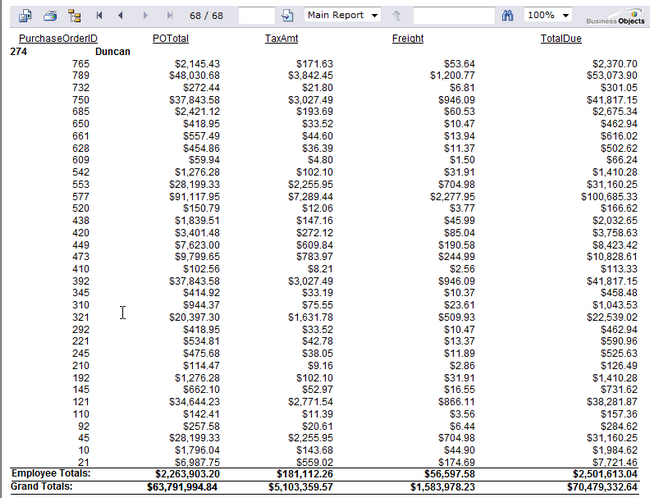Click the employee name Duncan

[x=113, y=51]
